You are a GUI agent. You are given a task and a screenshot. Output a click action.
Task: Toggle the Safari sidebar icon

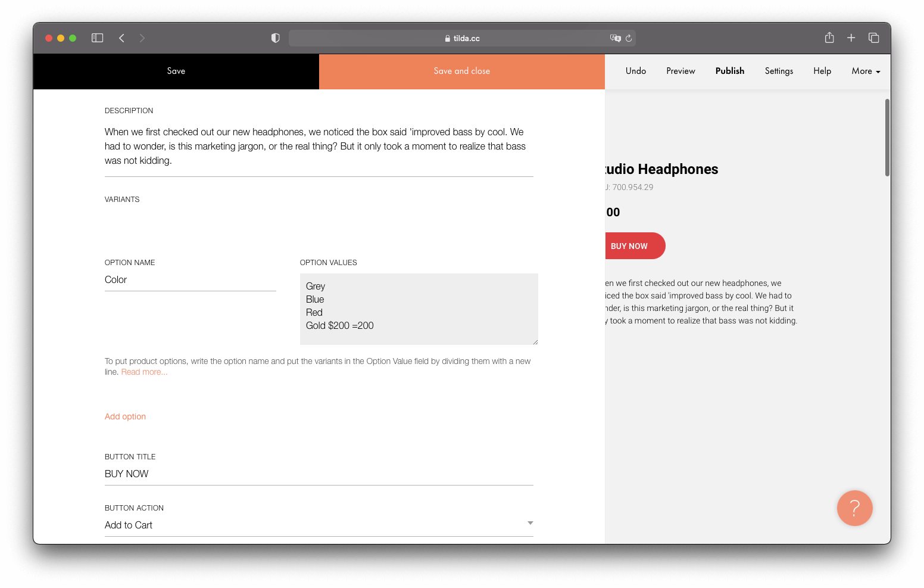pyautogui.click(x=97, y=38)
